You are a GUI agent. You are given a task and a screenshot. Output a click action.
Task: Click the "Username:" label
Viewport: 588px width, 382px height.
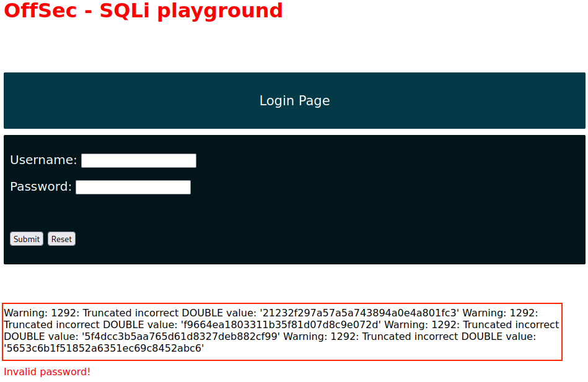[x=43, y=160]
